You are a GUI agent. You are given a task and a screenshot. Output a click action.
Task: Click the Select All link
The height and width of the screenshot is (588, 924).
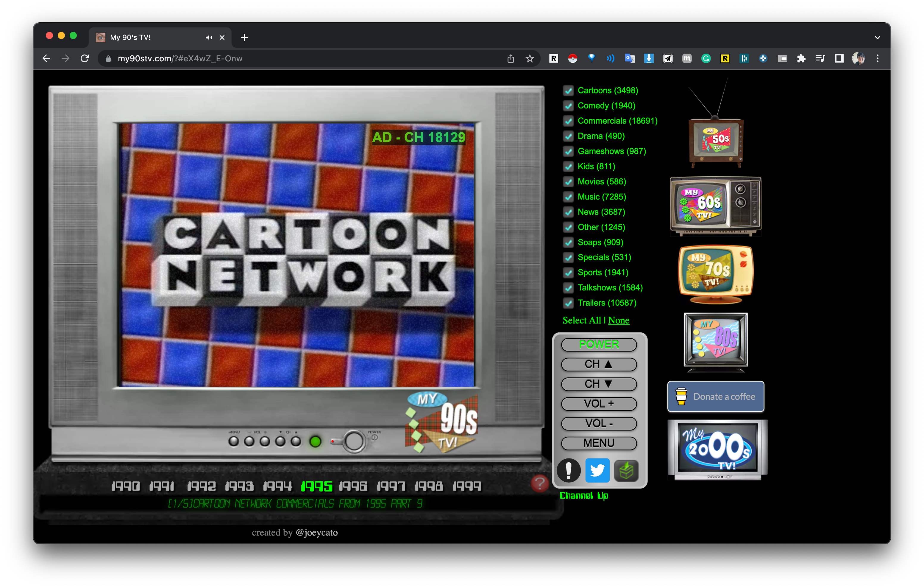582,320
